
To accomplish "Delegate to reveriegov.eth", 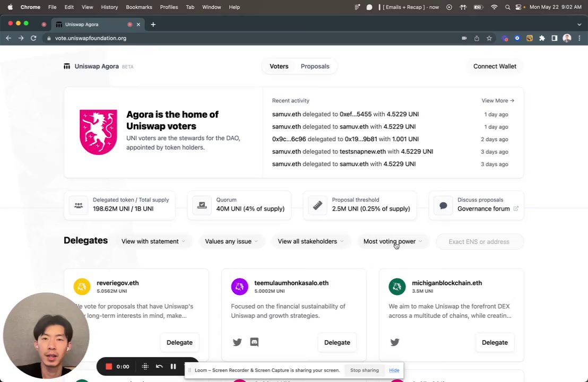I will pos(179,342).
